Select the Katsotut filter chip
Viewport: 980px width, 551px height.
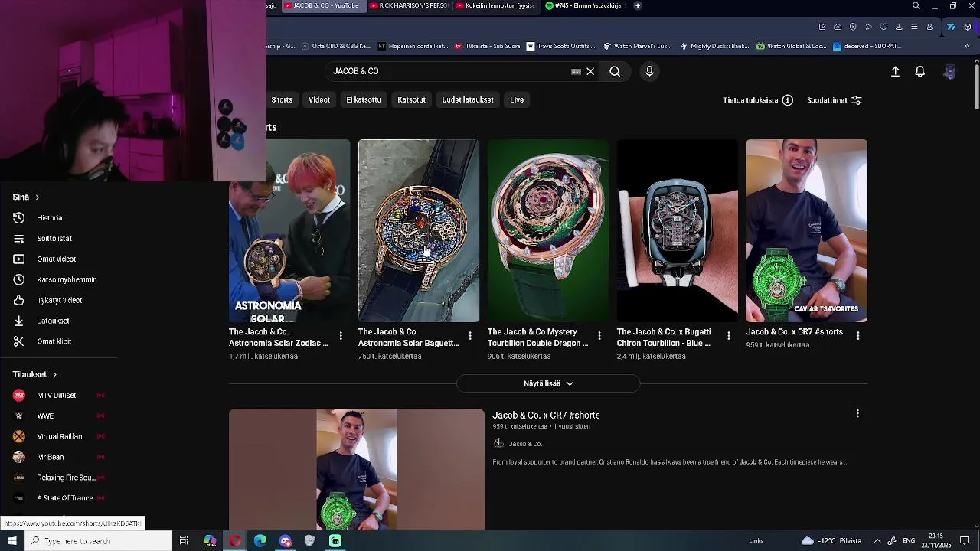click(x=411, y=100)
